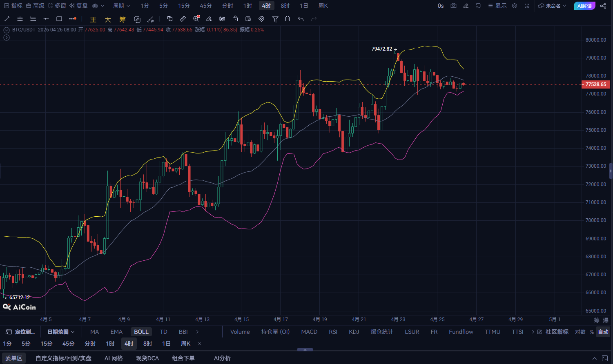Click the zoom-in magnifier icon
The height and width of the screenshot is (364, 613).
pyautogui.click(x=196, y=18)
